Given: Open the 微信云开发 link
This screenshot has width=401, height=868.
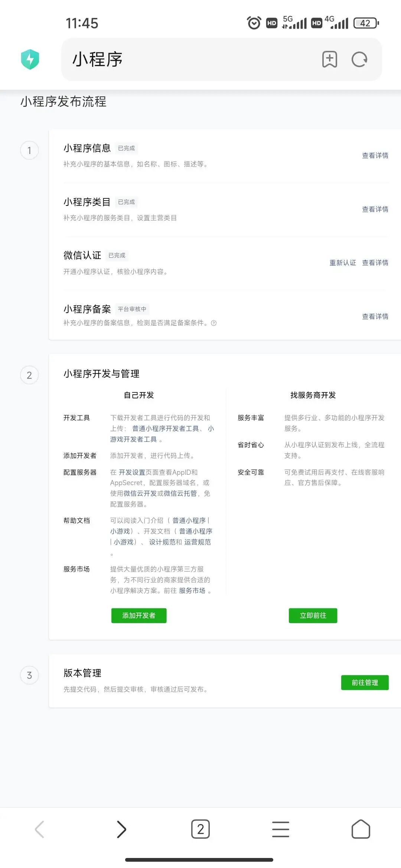Looking at the screenshot, I should coord(140,493).
